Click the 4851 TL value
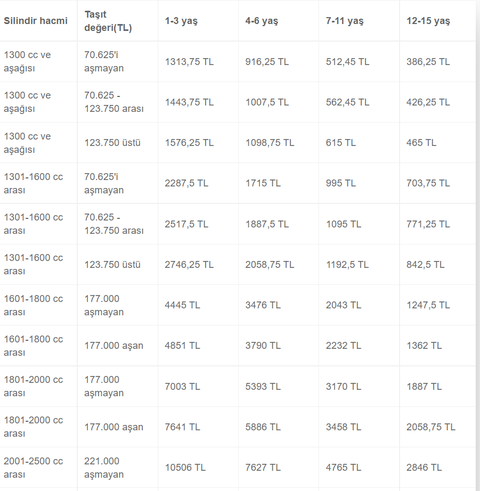Screen dimensions: 480x491 pyautogui.click(x=182, y=346)
